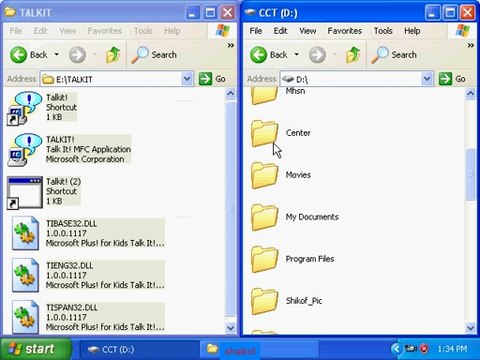Open File menu in TALKIT window
The image size is (480, 360).
click(16, 31)
